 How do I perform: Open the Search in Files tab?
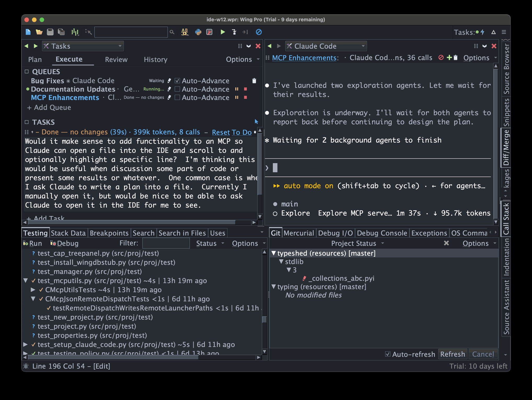tap(182, 233)
